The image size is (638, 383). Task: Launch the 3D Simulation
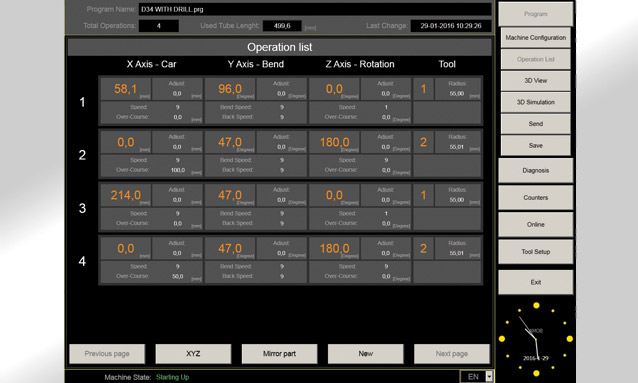click(535, 102)
